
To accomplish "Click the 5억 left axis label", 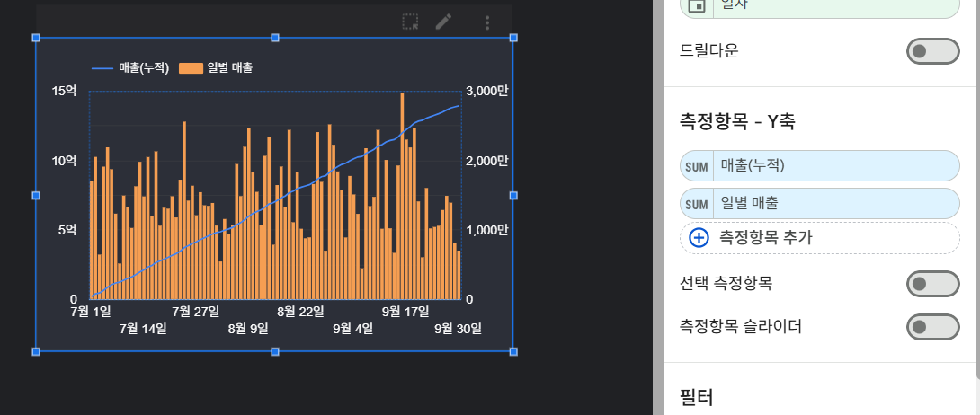I will [67, 230].
